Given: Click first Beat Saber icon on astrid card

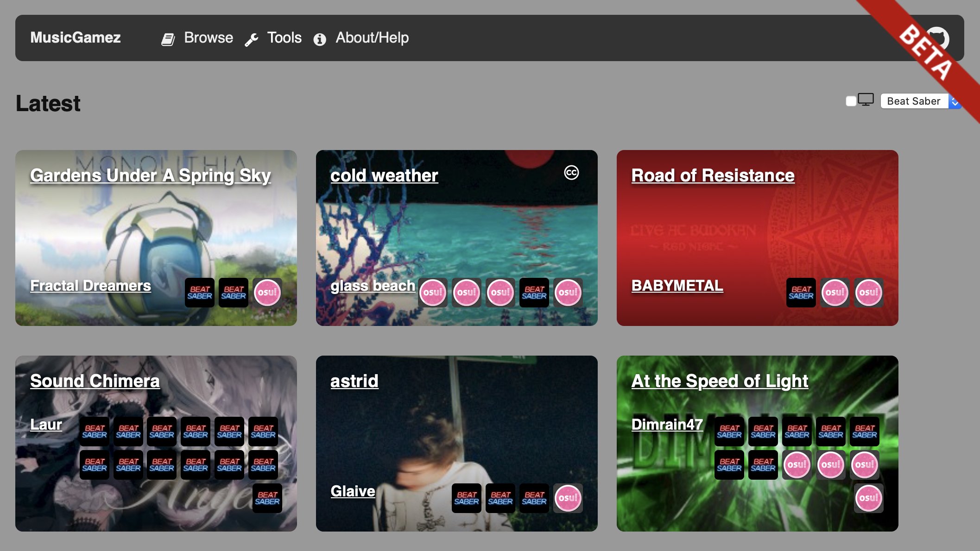Looking at the screenshot, I should pos(467,498).
